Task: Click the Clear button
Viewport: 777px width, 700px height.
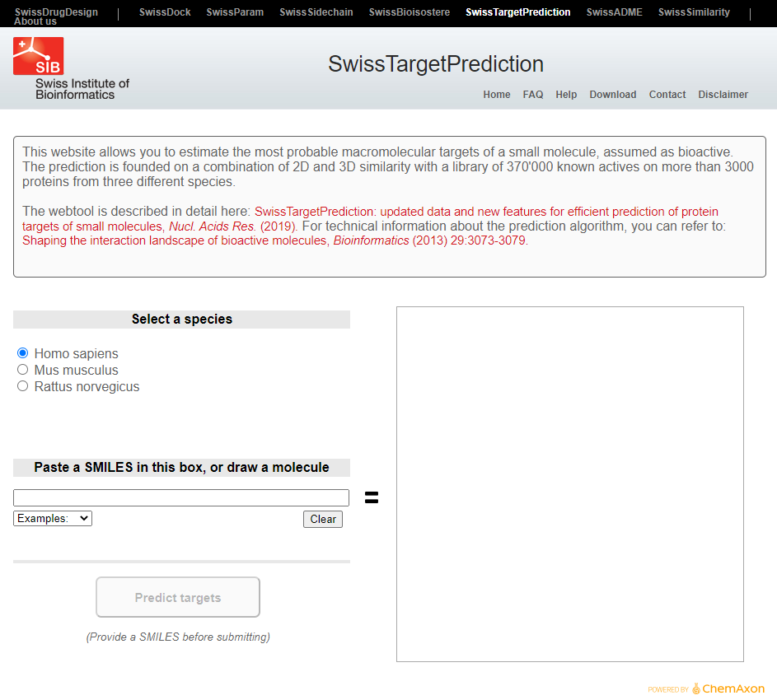Action: [x=323, y=519]
